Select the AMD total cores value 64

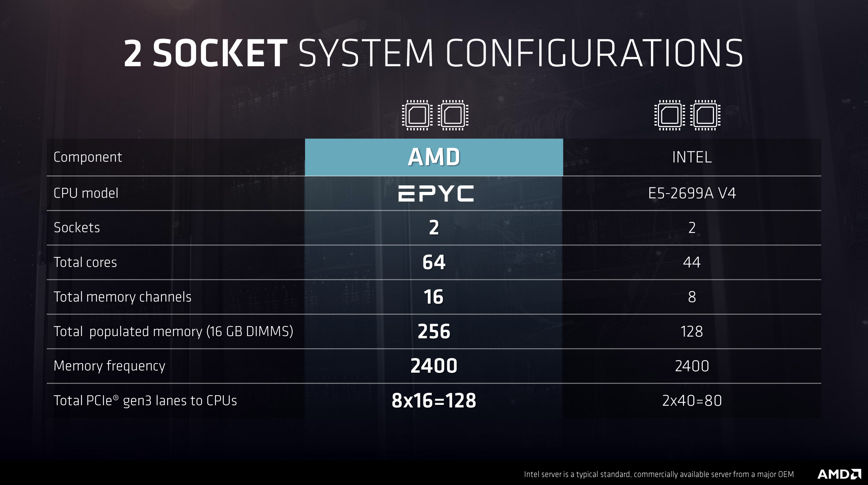point(434,262)
